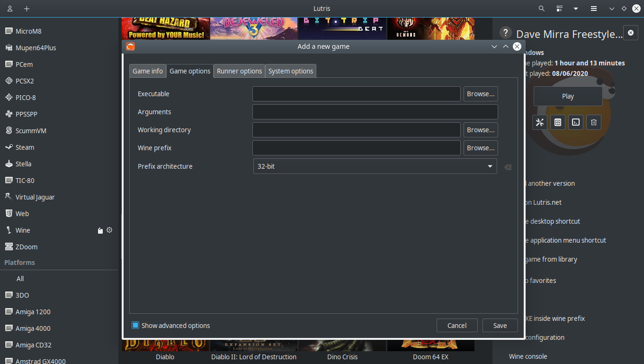Open Wine runner configuration gear icon

tap(109, 230)
